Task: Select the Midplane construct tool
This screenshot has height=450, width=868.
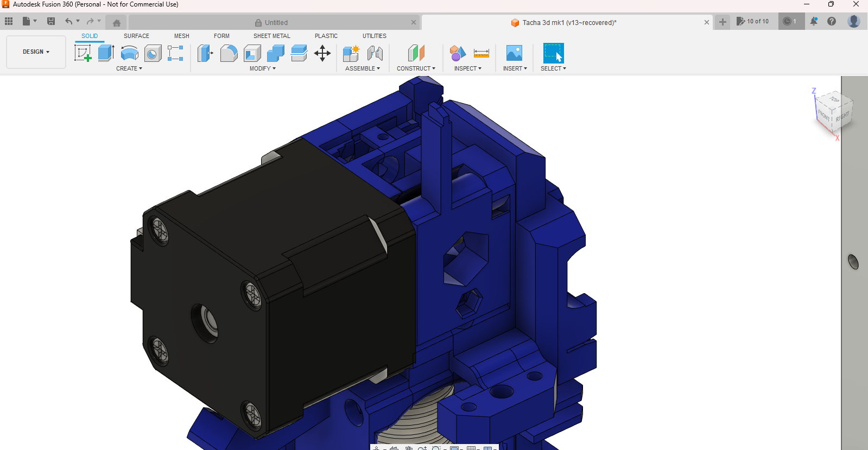Action: pos(416,53)
